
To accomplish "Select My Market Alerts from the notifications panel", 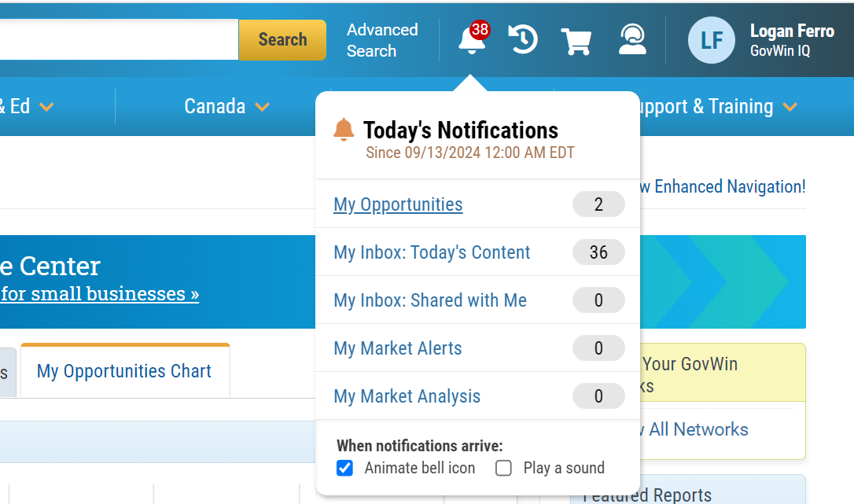I will (x=398, y=348).
